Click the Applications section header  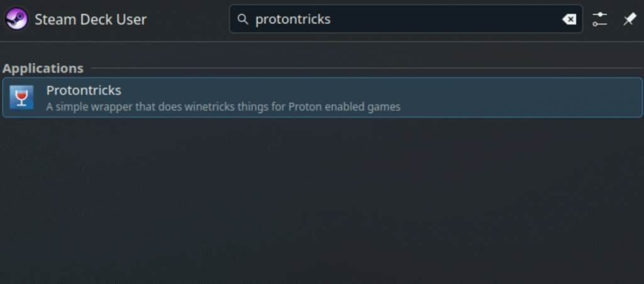coord(43,68)
